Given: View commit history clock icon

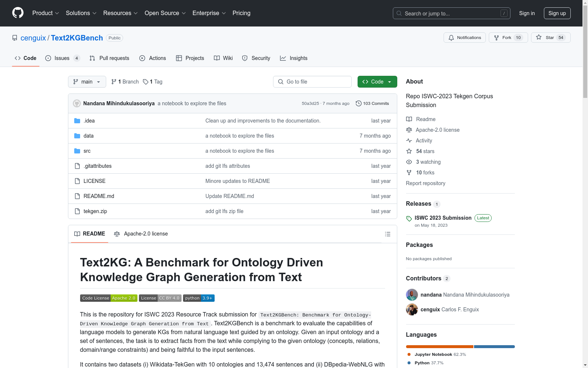Looking at the screenshot, I should coord(359,103).
